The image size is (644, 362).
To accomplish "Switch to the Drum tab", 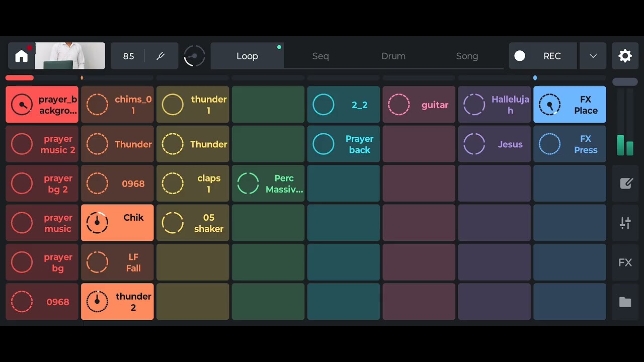I will 393,56.
